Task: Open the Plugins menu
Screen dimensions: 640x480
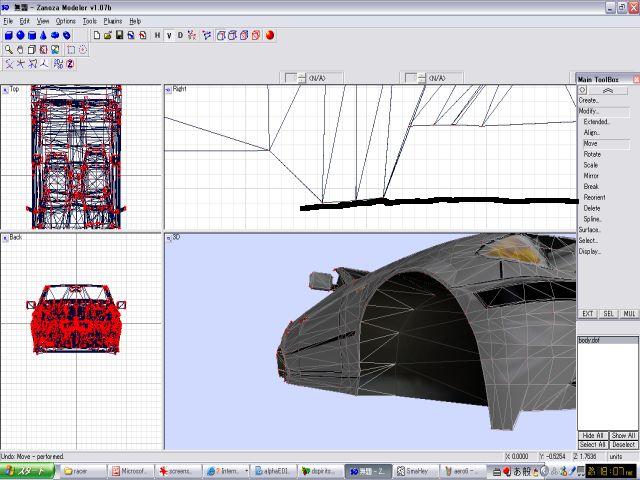Action: 113,21
